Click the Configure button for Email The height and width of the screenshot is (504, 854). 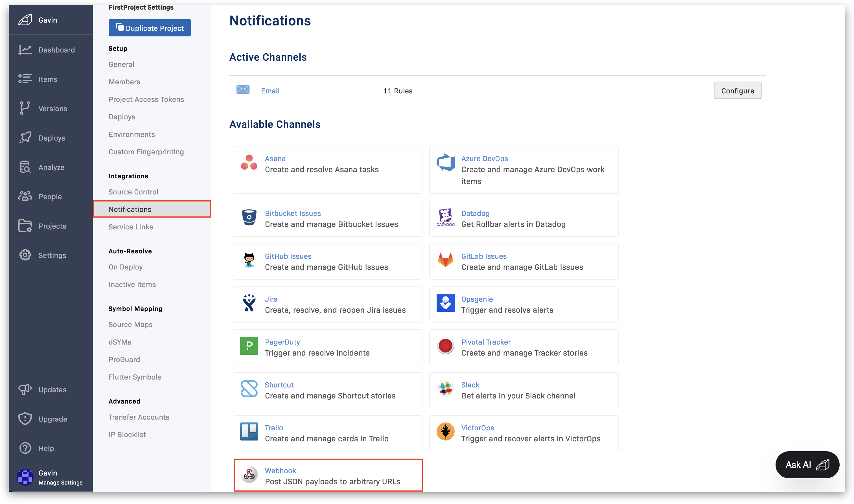click(737, 91)
